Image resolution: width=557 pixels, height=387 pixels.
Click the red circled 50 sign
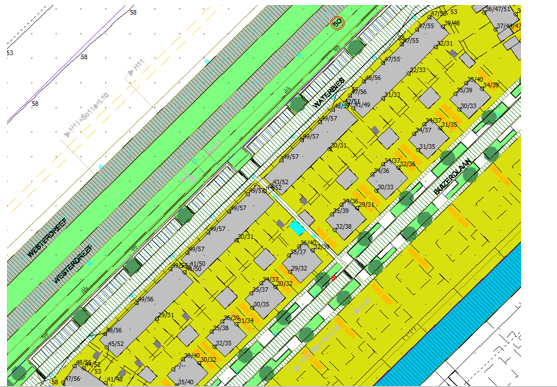point(337,23)
